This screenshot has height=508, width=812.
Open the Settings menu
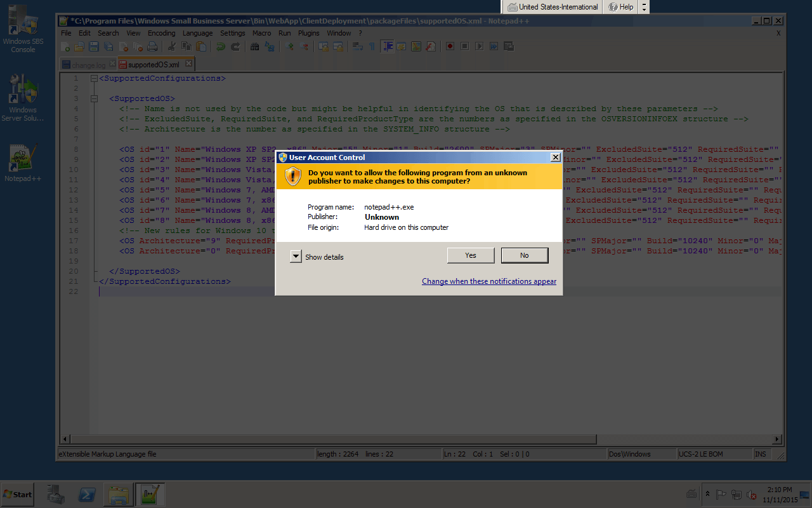[233, 33]
